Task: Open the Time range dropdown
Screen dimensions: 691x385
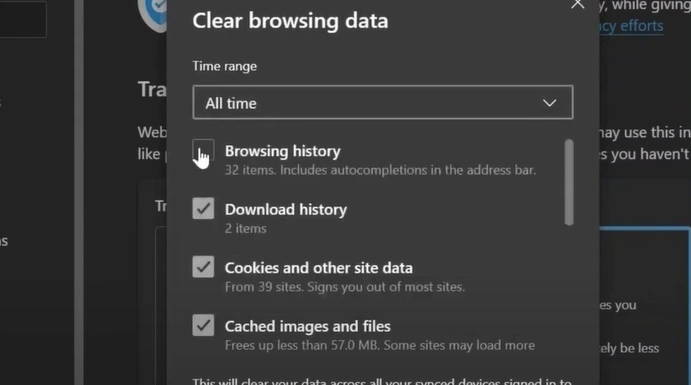Action: (x=383, y=103)
